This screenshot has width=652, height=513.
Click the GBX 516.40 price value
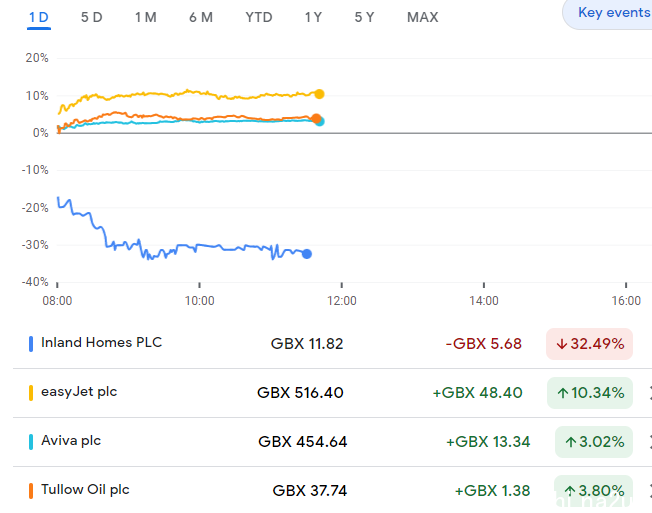(x=300, y=393)
